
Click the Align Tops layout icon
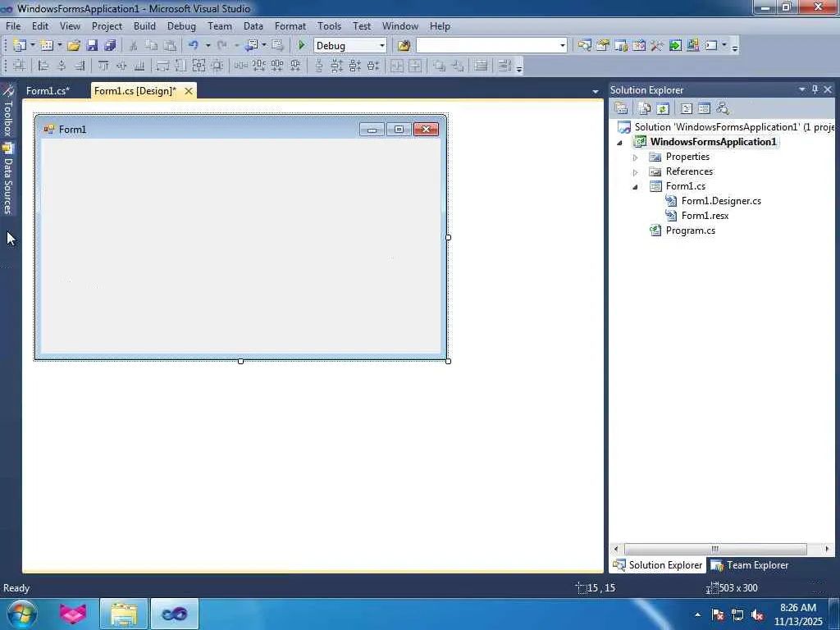click(x=103, y=66)
